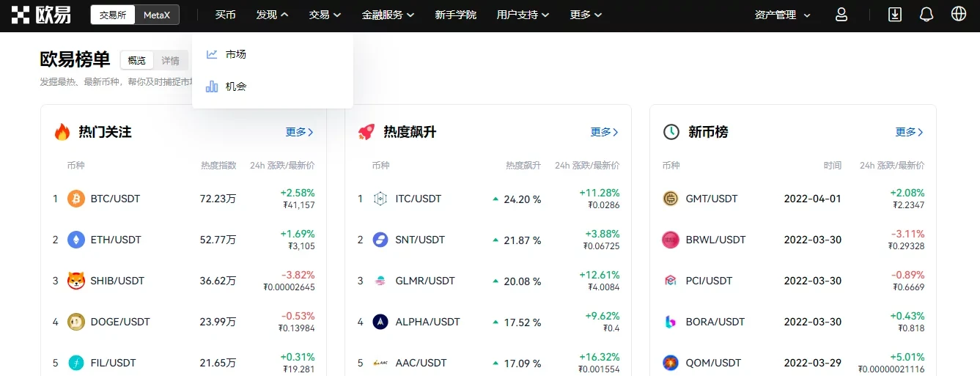Switch to 交易所 mode
Viewport: 980px width, 376px height.
click(113, 15)
